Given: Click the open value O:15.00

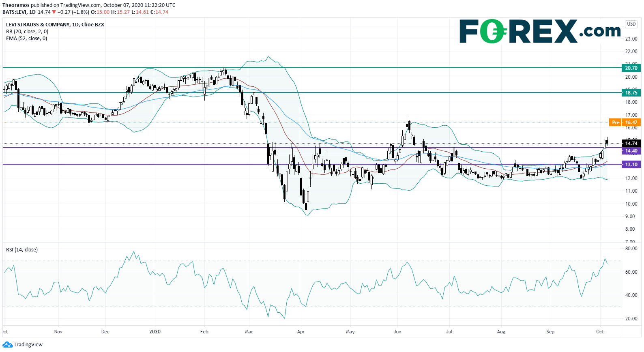Looking at the screenshot, I should tap(101, 12).
